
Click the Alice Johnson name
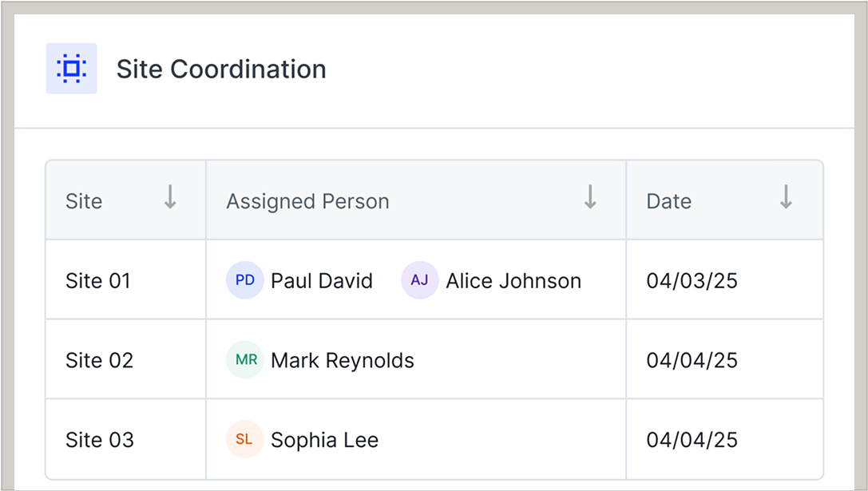click(513, 281)
